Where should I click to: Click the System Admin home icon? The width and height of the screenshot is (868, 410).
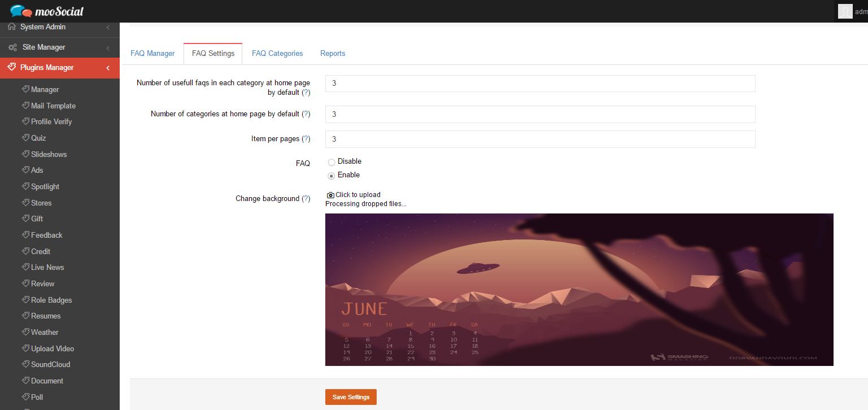[12, 27]
